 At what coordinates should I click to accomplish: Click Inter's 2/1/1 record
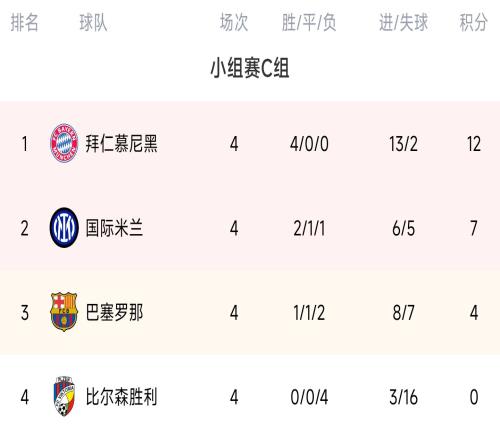click(x=309, y=229)
